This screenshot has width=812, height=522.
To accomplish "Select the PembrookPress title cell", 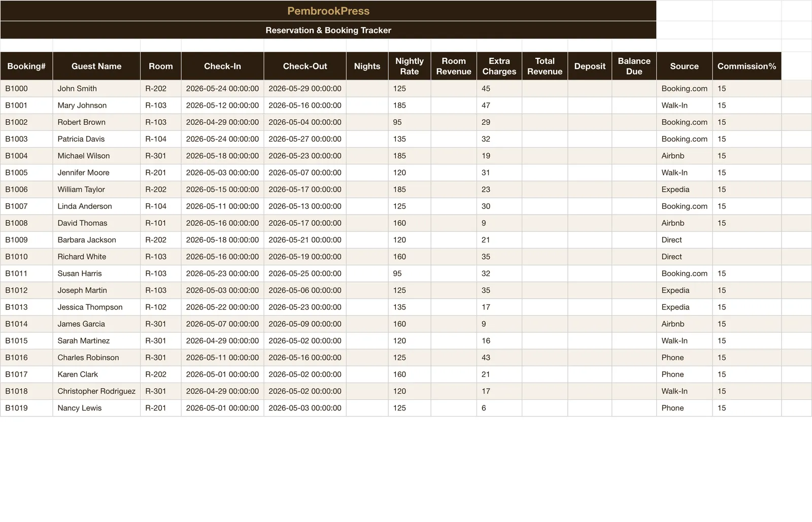I will click(x=328, y=11).
